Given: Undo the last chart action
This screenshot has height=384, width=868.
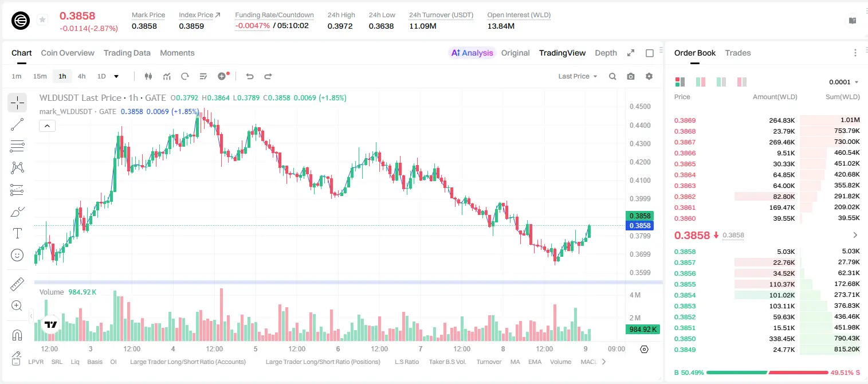Looking at the screenshot, I should (249, 76).
